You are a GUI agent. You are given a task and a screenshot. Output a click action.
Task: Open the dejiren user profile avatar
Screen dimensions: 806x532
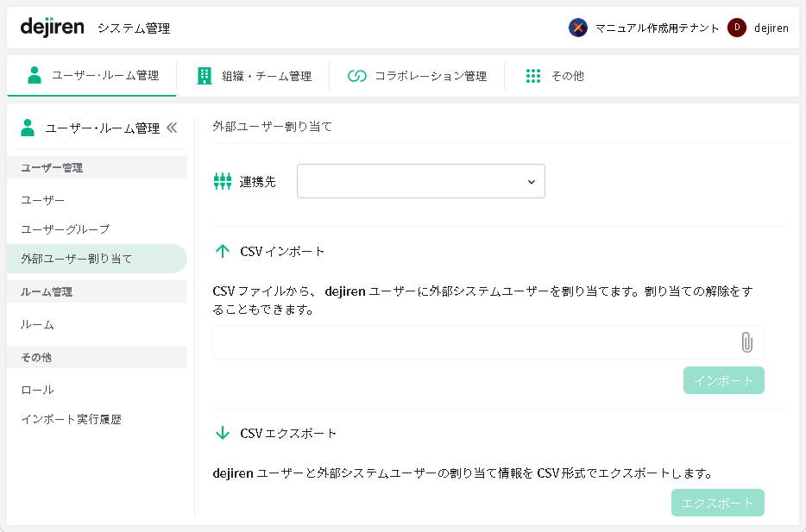736,28
